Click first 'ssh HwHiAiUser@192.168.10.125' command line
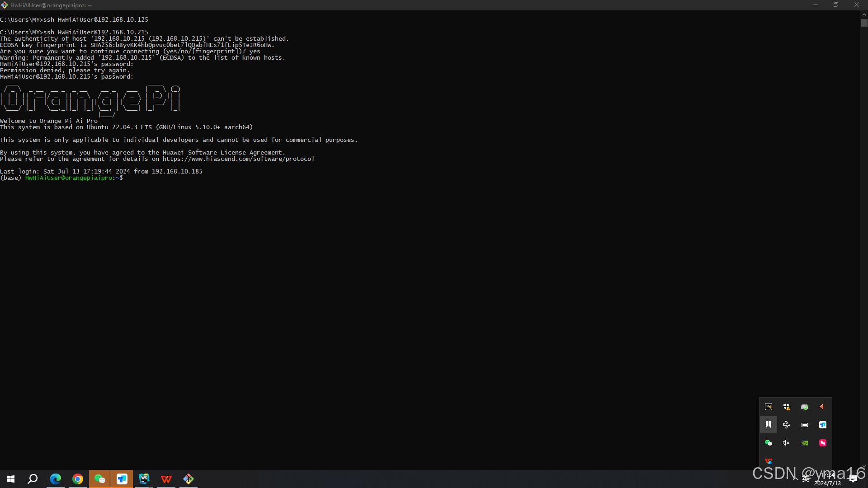 coord(74,20)
